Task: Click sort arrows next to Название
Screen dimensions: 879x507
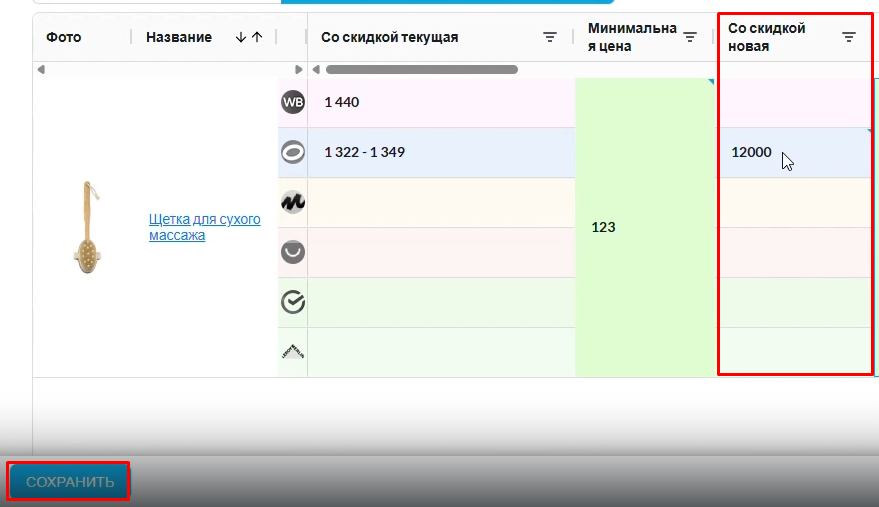Action: 249,37
